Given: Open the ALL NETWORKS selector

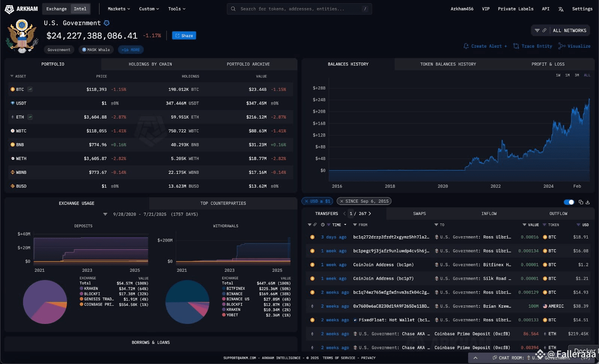Looking at the screenshot, I should click(x=569, y=31).
